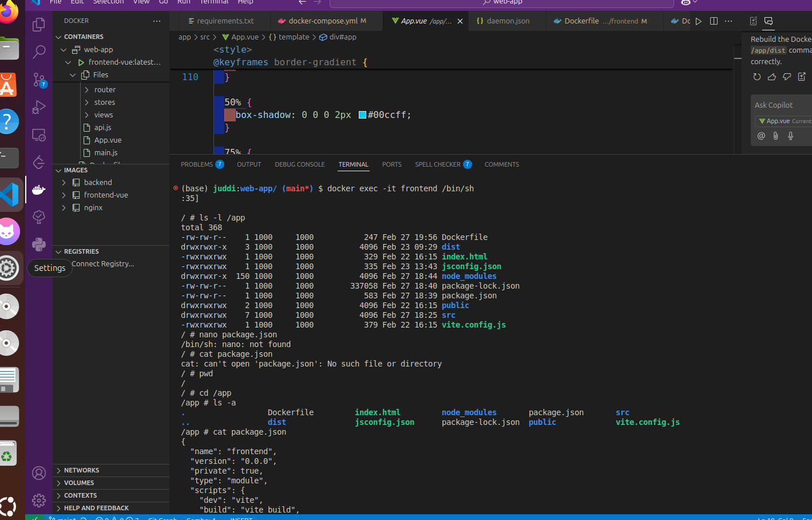Open the SPELL CHECKER panel tab
Viewport: 812px width, 520px height.
click(443, 164)
